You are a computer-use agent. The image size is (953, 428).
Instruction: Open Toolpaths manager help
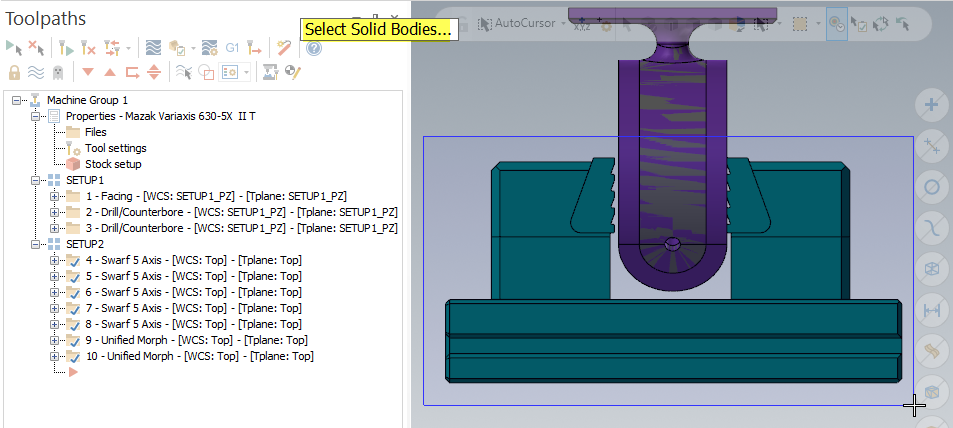coord(314,47)
